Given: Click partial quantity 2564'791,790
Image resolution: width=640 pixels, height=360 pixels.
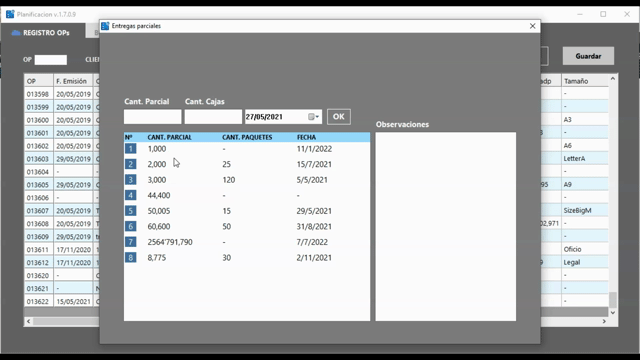Looking at the screenshot, I should (x=170, y=242).
